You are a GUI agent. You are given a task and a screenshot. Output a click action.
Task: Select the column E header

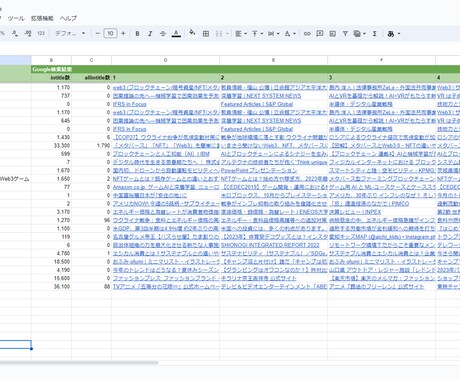click(273, 60)
